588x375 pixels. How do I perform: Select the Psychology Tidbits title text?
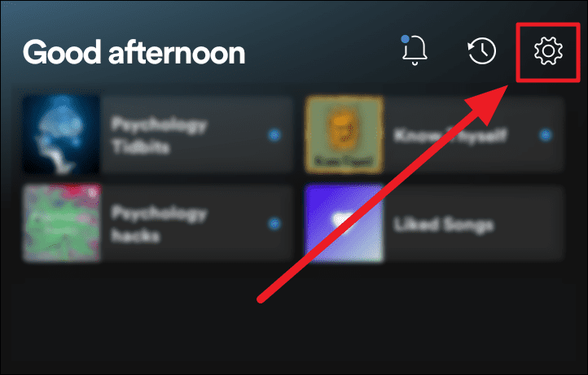click(x=159, y=135)
